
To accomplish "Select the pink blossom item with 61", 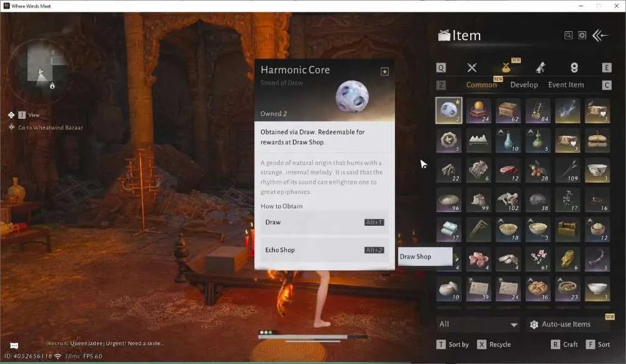I will [x=538, y=260].
